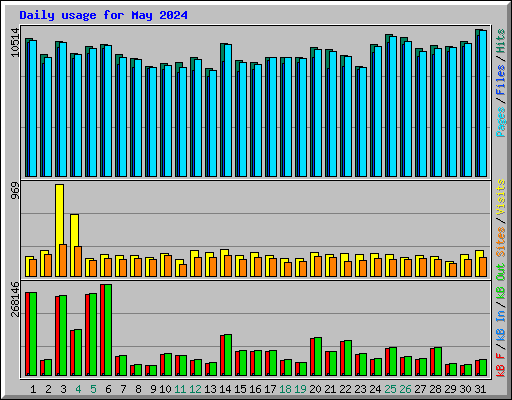Image resolution: width=512 pixels, height=400 pixels.
Task: Click green weekend day label 12
Action: pos(195,389)
